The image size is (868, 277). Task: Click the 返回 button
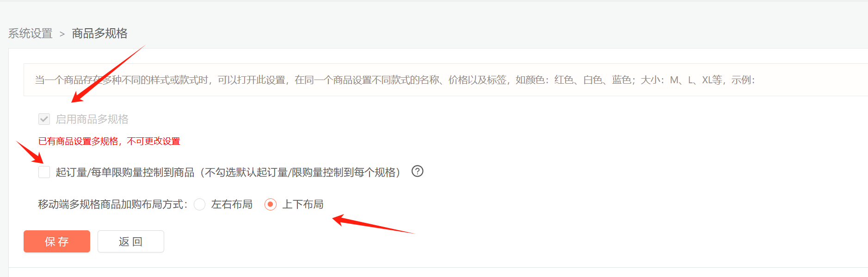[131, 241]
